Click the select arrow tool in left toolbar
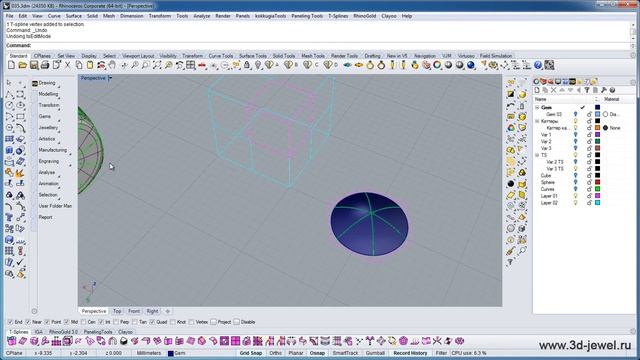 [9, 83]
